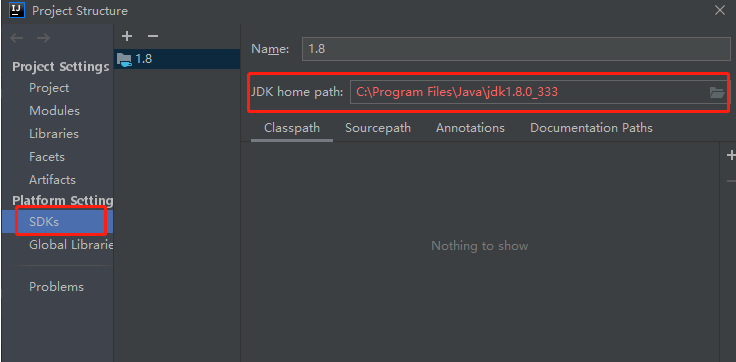Switch to Classpath tab
This screenshot has height=362, width=736.
(292, 128)
